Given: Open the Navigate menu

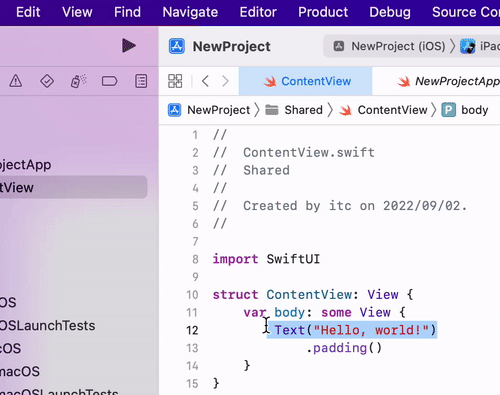Looking at the screenshot, I should [190, 12].
